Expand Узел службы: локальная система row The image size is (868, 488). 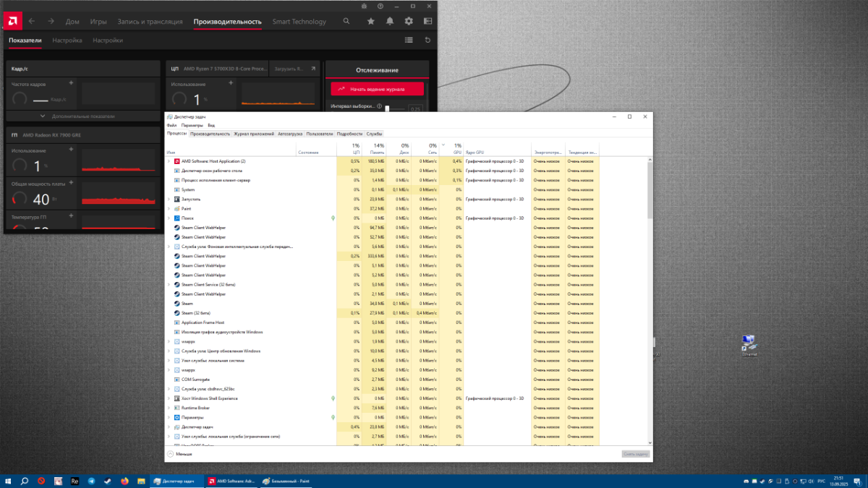pos(169,360)
